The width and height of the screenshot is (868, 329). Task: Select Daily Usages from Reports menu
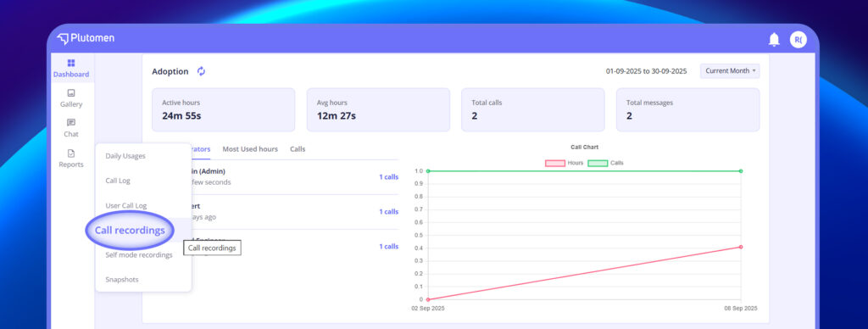tap(125, 156)
